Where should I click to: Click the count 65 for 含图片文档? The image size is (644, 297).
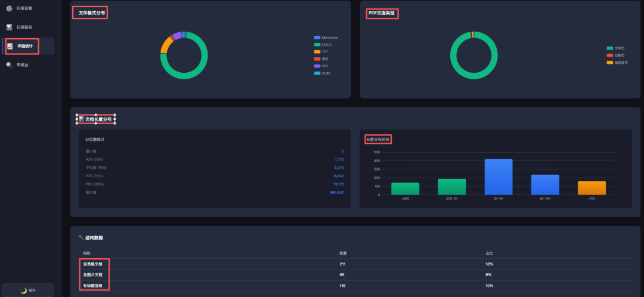[342, 275]
